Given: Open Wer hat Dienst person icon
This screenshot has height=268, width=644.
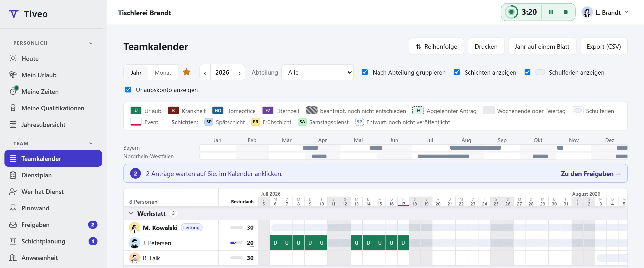Looking at the screenshot, I should 13,192.
